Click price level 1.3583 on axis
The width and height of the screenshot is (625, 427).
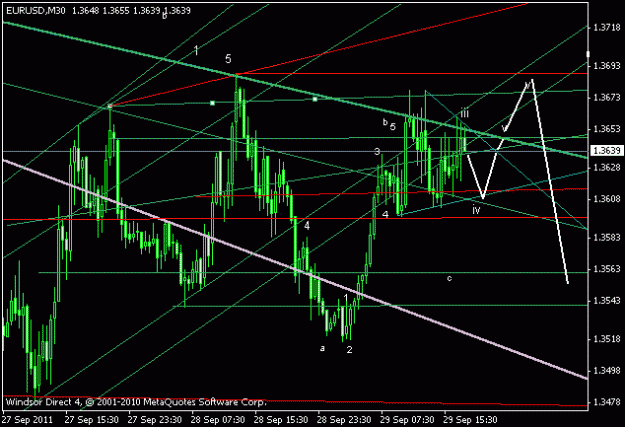tap(607, 237)
